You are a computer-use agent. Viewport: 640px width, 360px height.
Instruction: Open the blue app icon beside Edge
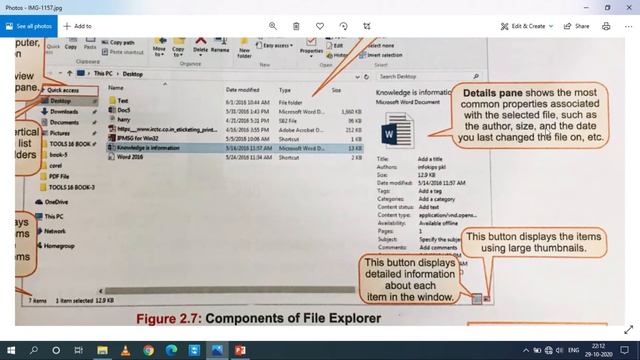click(x=194, y=350)
